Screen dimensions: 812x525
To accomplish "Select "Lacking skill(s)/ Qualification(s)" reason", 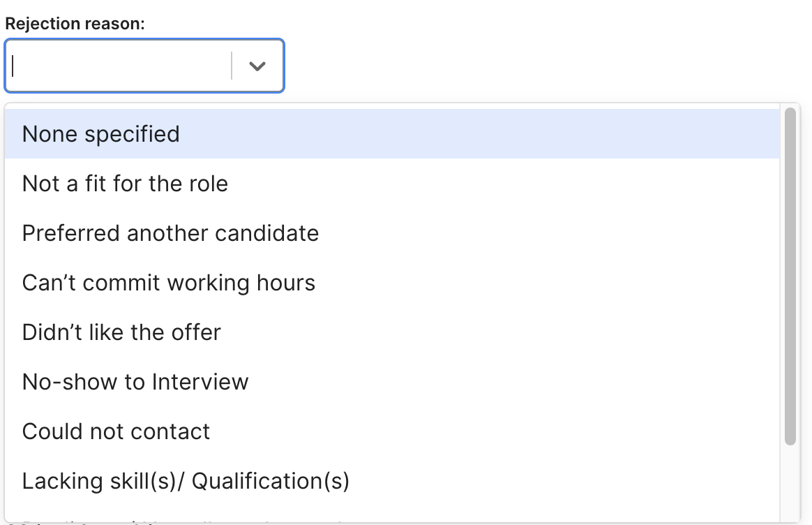I will [x=186, y=481].
